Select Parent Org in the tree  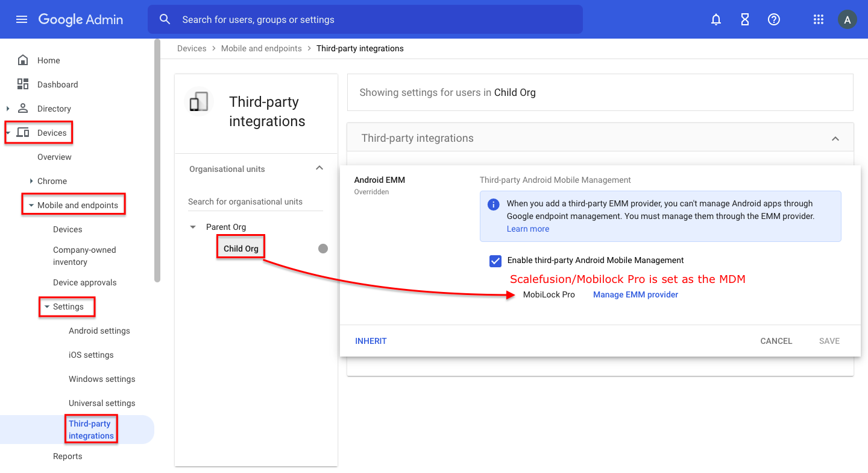226,227
